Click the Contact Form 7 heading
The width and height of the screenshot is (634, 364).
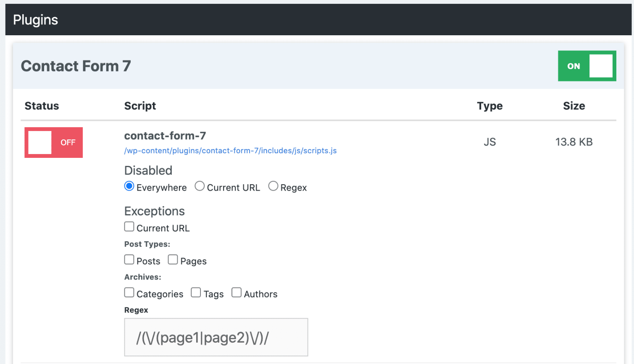point(76,66)
